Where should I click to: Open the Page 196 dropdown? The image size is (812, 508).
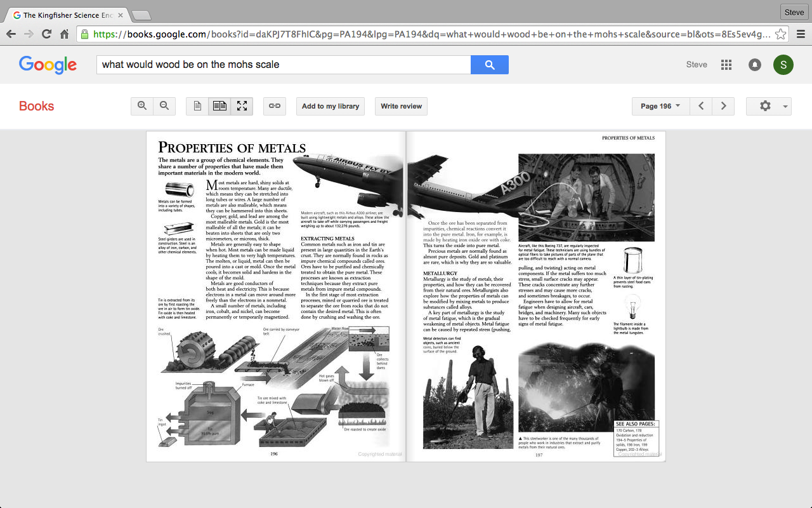tap(660, 106)
